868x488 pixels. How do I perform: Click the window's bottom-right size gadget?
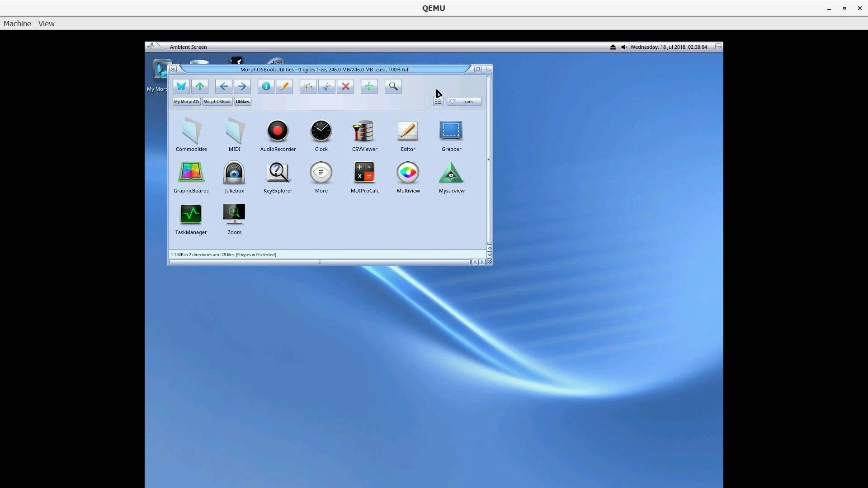tap(489, 262)
